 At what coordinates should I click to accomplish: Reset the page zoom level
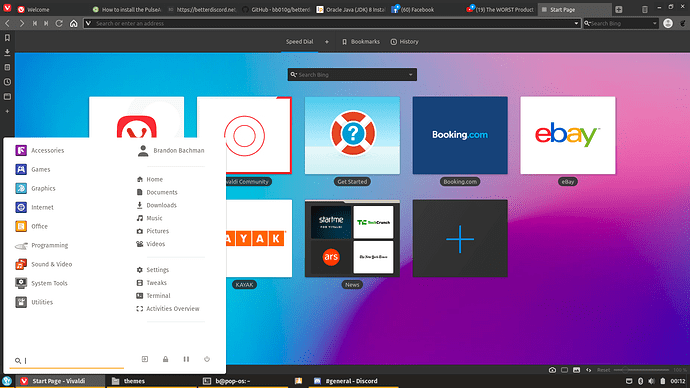coord(603,370)
